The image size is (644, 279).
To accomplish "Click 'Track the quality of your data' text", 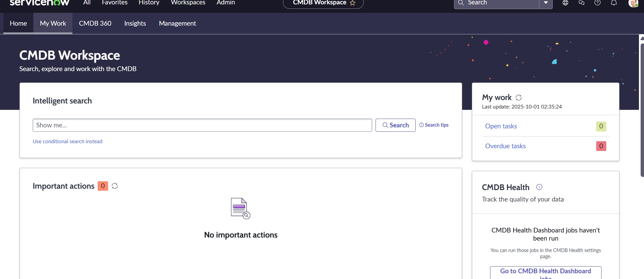I will coord(523,199).
